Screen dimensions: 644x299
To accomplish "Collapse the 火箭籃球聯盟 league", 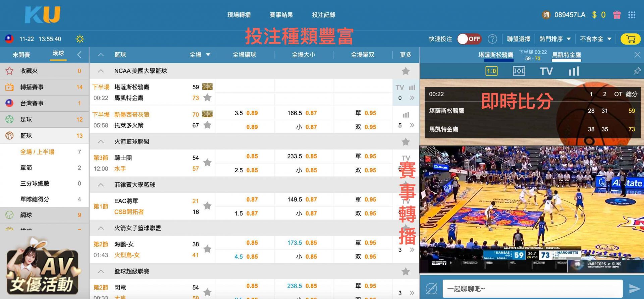I will coord(101,142).
